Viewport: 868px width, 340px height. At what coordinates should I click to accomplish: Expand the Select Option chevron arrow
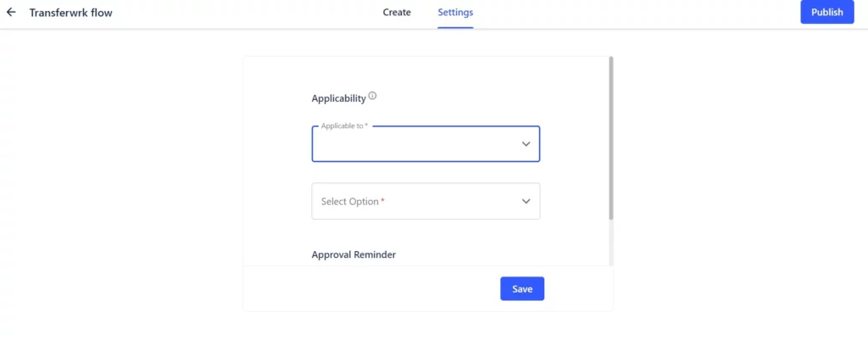[x=526, y=201]
